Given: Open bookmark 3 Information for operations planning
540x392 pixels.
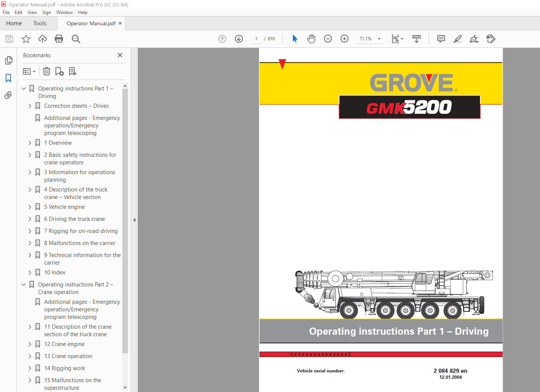Looking at the screenshot, I should tap(80, 176).
